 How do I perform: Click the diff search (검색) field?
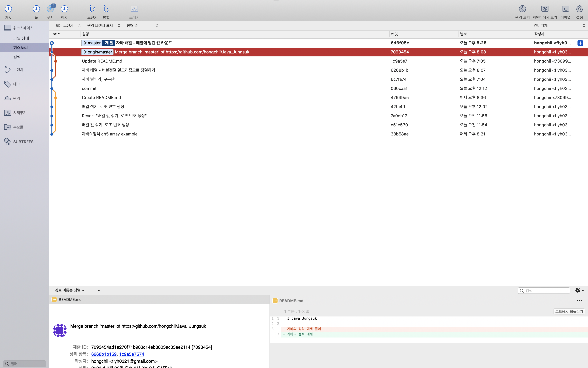coord(544,291)
